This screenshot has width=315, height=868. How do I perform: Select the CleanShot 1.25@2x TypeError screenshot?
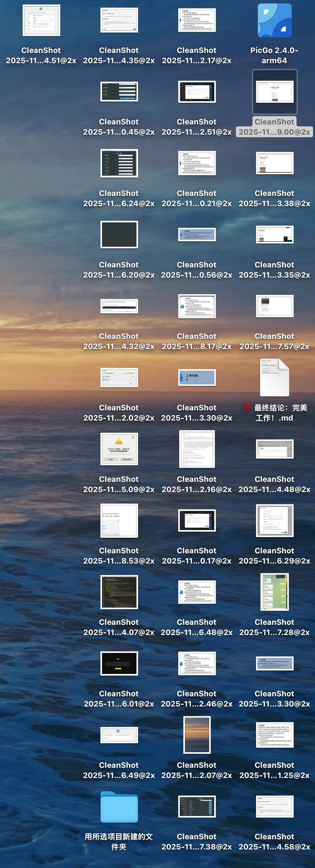coord(274,735)
